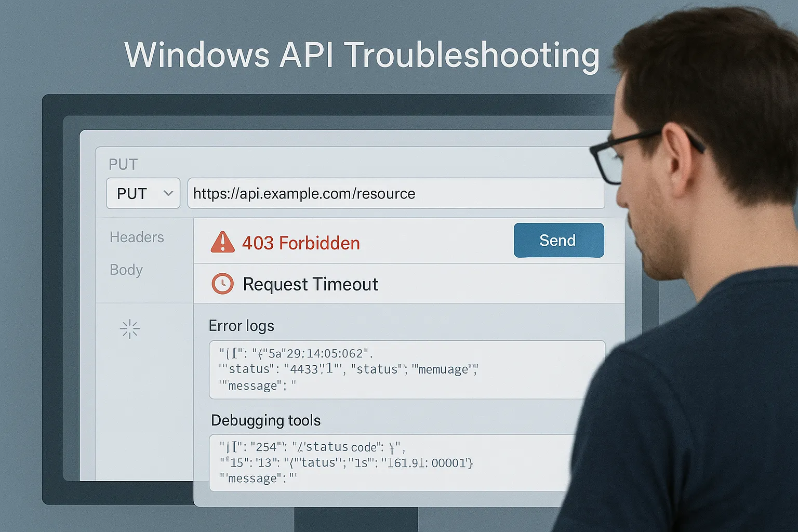This screenshot has height=532, width=798.
Task: Focus the api.example.com/resource URL field
Action: [x=395, y=194]
